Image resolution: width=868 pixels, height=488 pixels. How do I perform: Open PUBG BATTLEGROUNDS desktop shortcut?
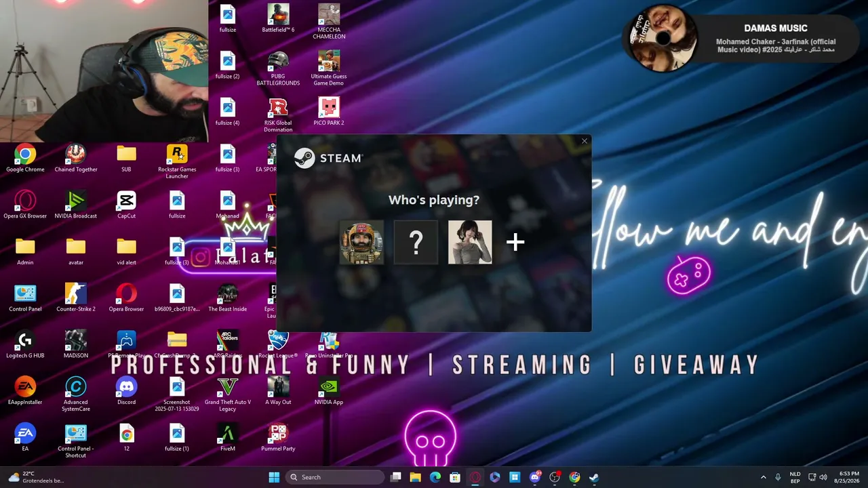[278, 68]
